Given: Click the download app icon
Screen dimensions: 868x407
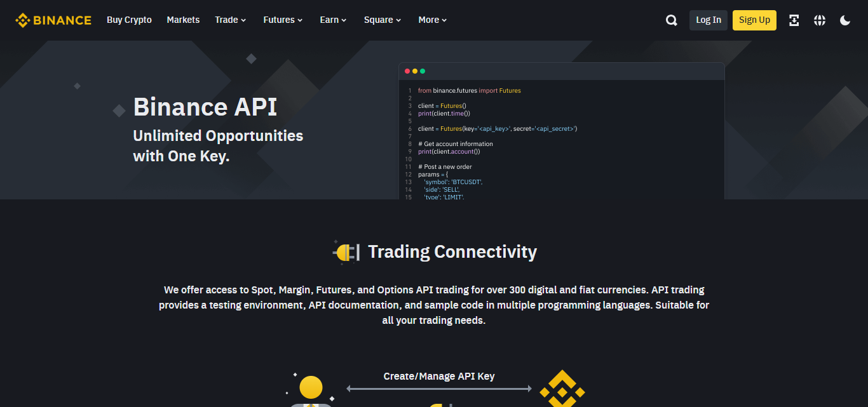Looking at the screenshot, I should pos(794,20).
